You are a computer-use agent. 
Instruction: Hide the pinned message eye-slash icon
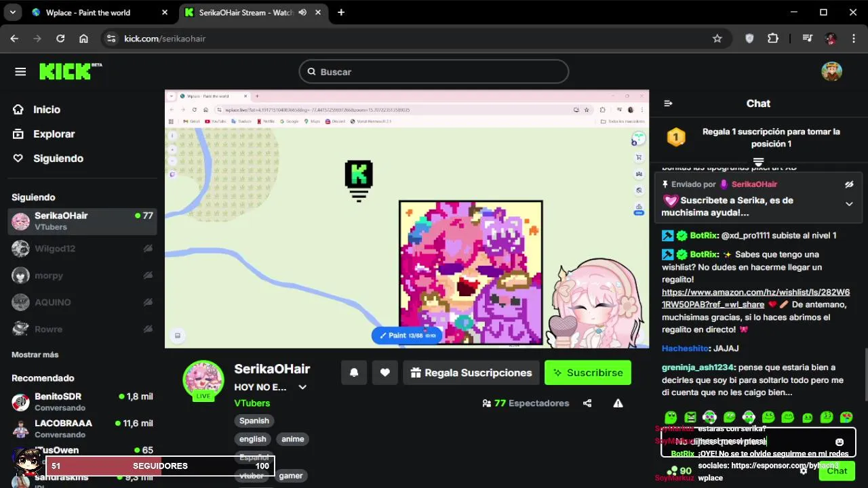click(x=848, y=184)
